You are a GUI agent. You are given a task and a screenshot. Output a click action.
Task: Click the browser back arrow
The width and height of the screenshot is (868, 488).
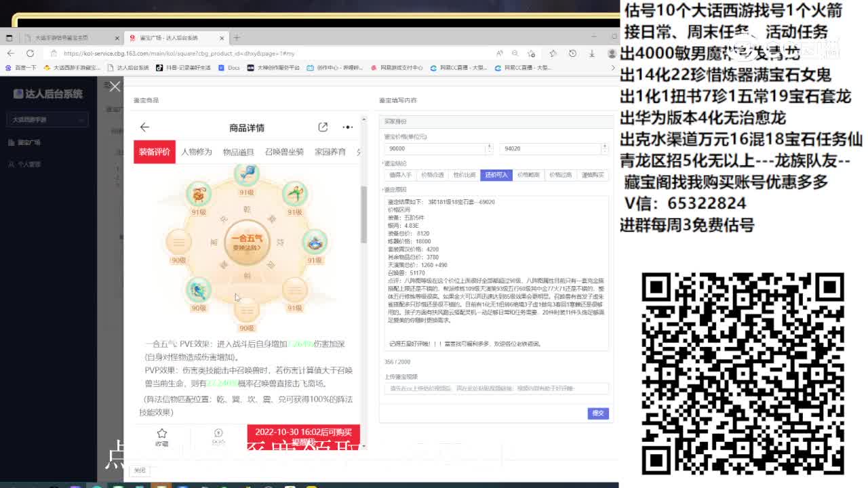(11, 53)
